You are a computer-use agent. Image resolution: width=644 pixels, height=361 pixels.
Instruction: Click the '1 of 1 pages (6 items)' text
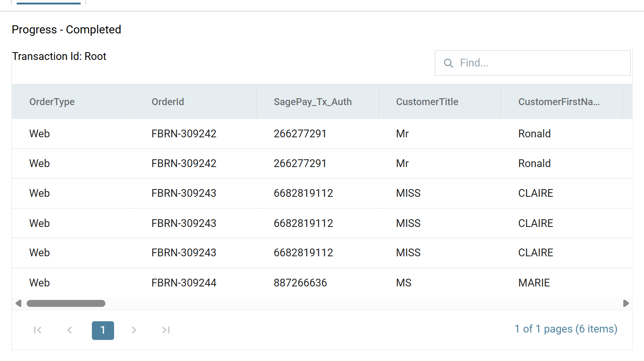click(566, 329)
